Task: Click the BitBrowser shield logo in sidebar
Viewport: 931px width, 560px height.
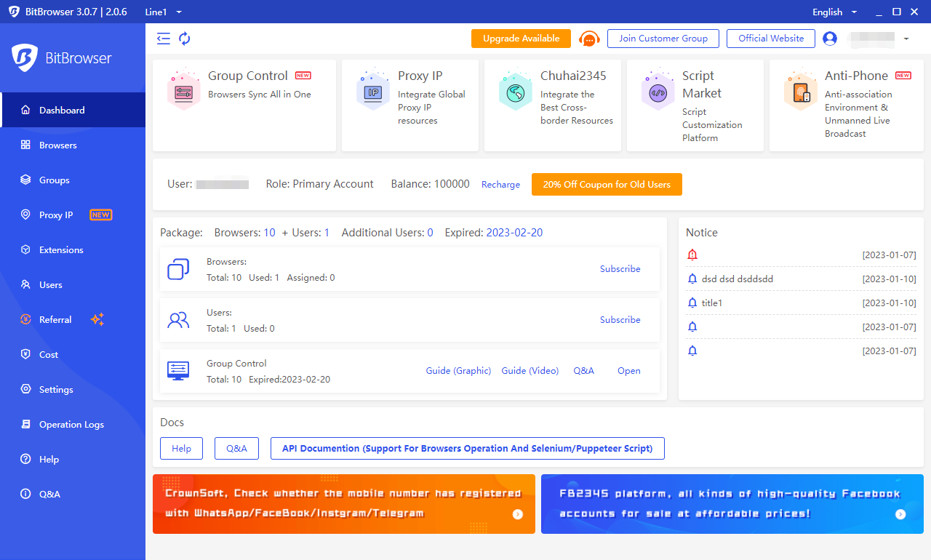Action: 24,58
